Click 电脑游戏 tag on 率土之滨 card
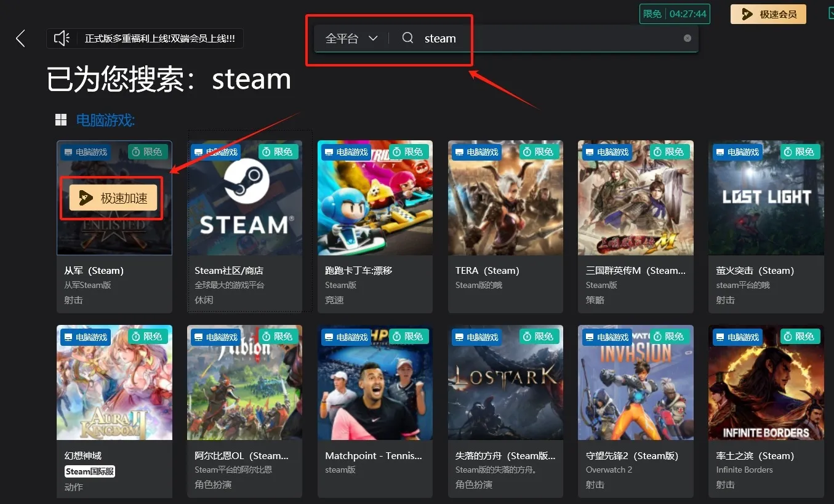834x504 pixels. pyautogui.click(x=738, y=337)
